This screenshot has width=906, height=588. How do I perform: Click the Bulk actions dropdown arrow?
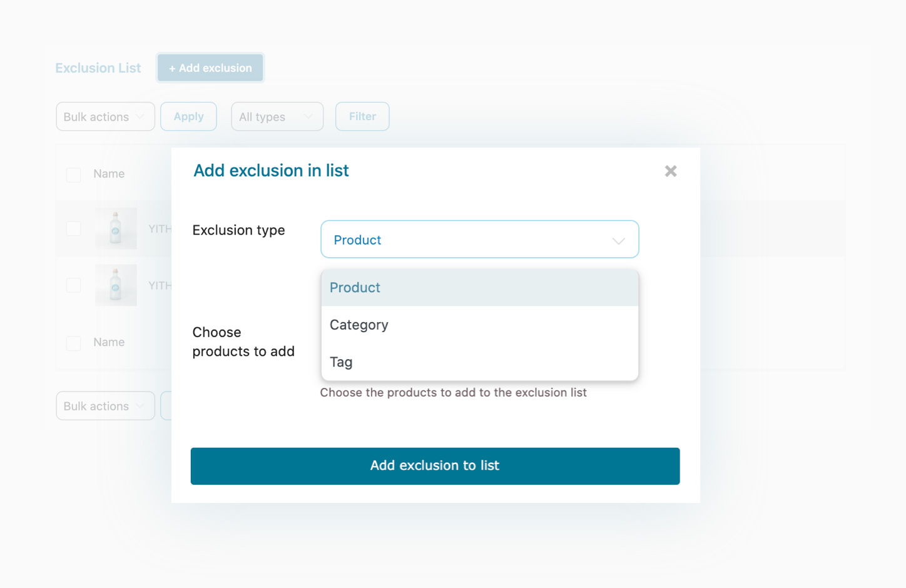(140, 116)
